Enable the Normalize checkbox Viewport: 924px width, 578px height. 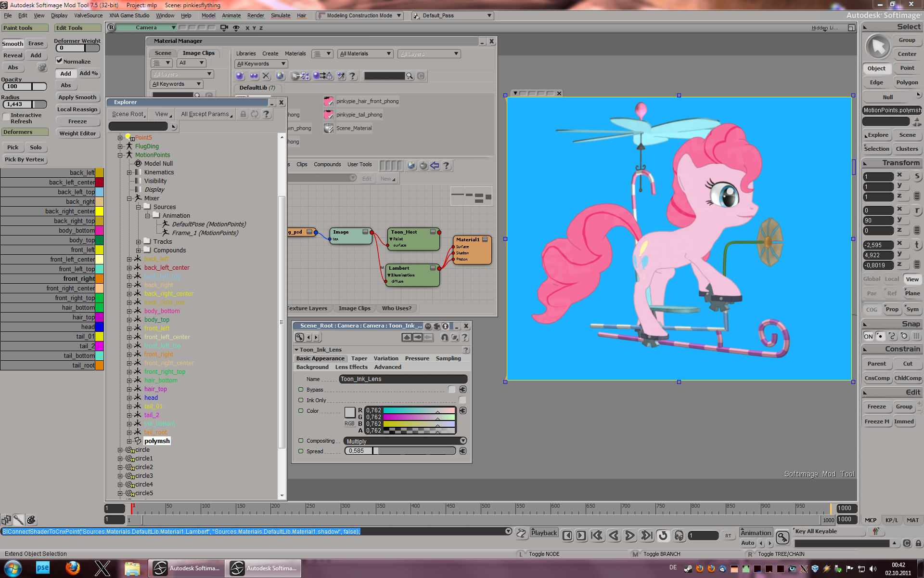tap(59, 61)
